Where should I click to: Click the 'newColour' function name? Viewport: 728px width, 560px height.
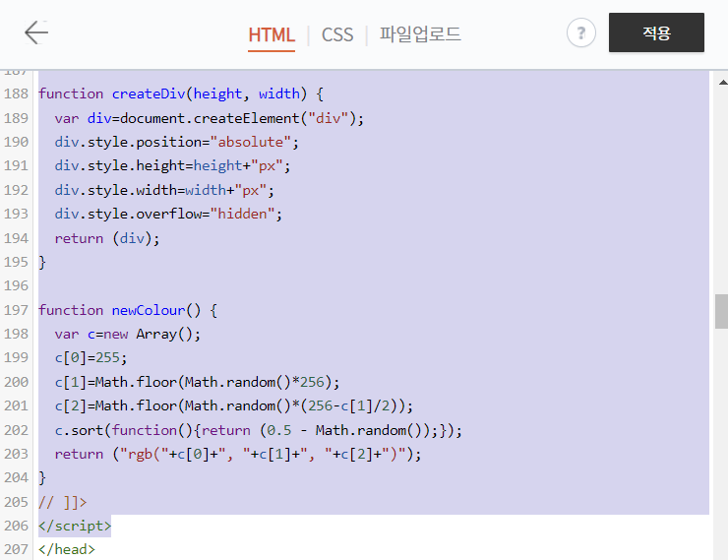[149, 310]
